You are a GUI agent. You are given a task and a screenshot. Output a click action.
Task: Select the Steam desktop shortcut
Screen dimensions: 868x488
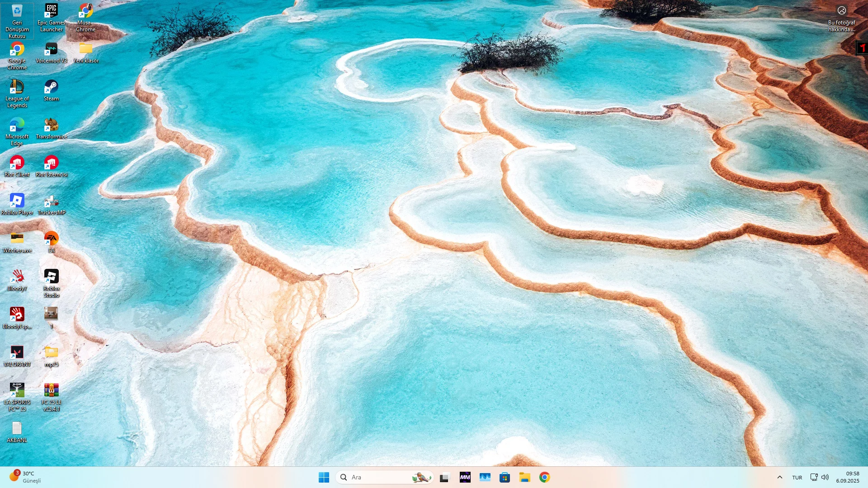coord(51,89)
